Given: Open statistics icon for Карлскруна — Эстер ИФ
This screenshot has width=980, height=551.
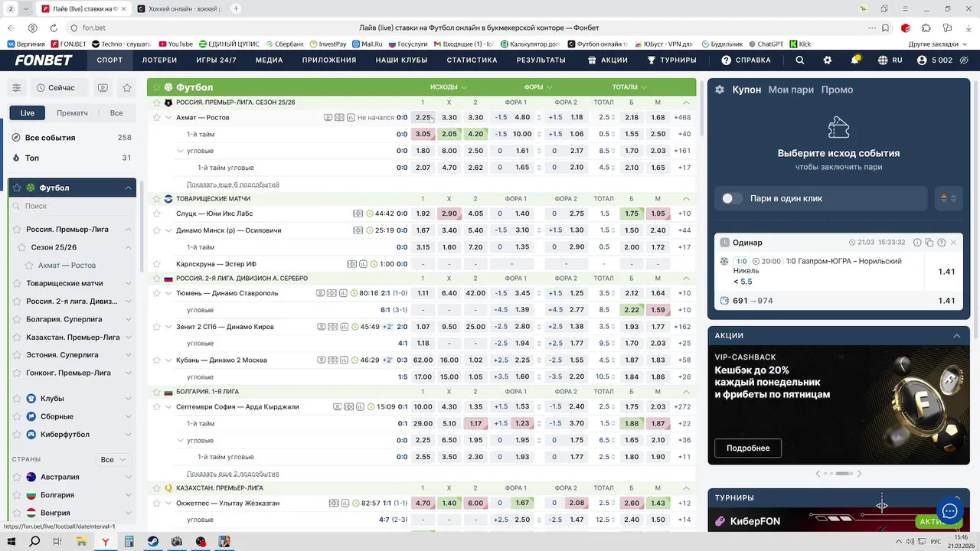Looking at the screenshot, I should point(363,264).
